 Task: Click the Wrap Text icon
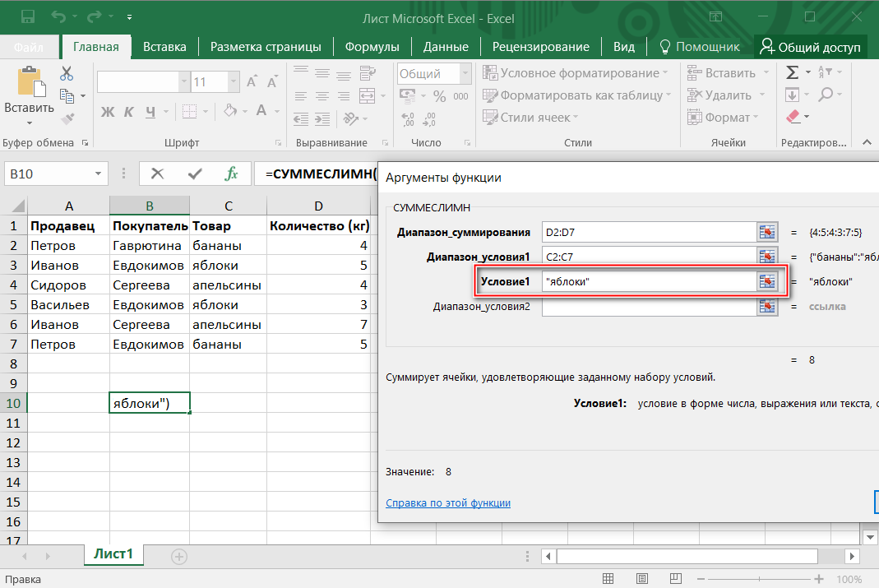click(368, 73)
